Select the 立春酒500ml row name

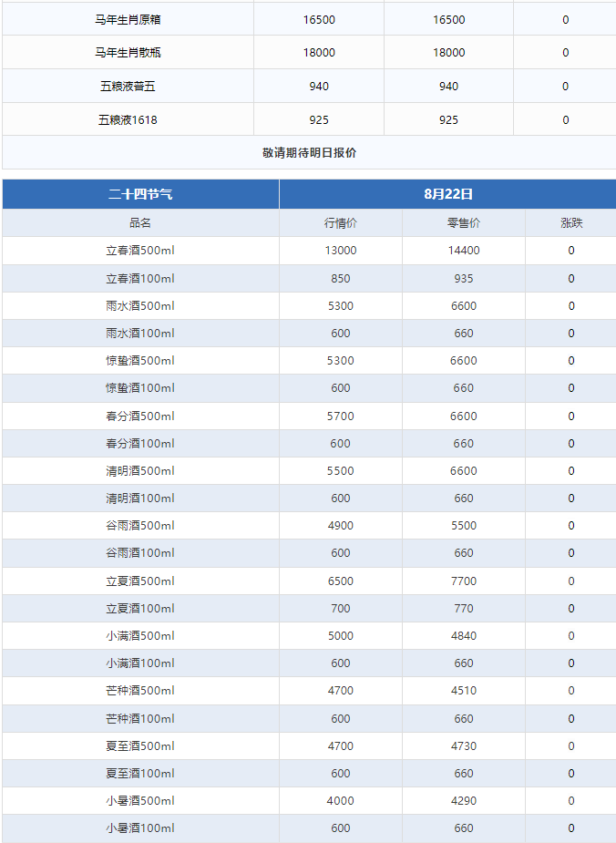[x=140, y=251]
